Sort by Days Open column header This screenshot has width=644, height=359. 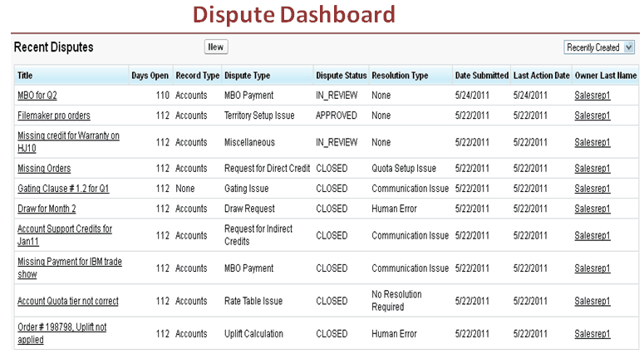pos(150,76)
